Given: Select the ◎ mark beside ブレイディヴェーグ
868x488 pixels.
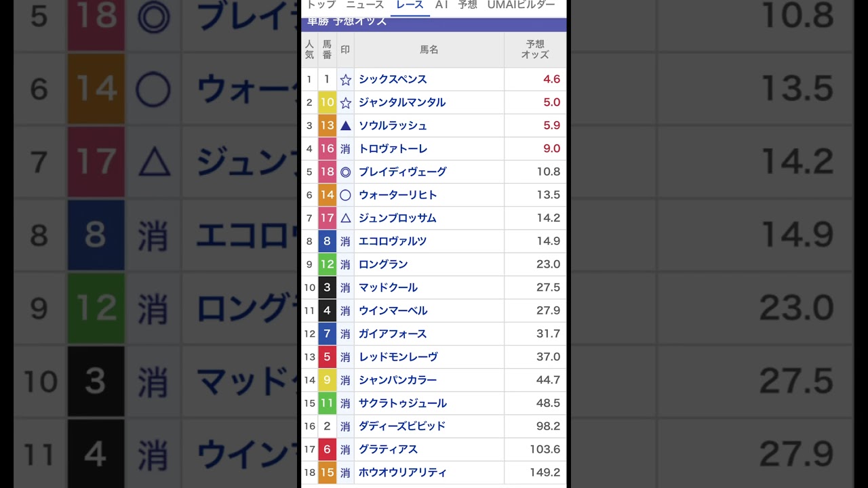Looking at the screenshot, I should 345,171.
